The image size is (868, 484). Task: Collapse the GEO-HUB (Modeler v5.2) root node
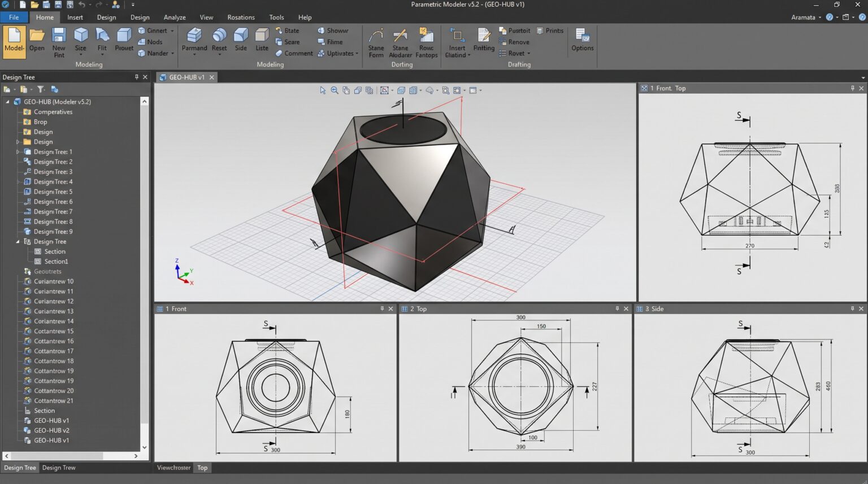click(8, 102)
